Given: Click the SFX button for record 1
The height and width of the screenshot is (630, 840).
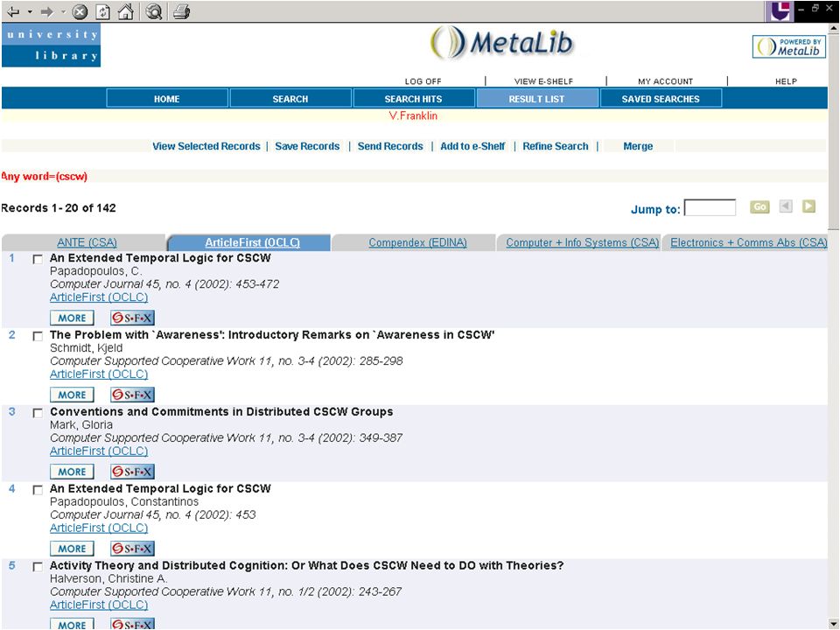Looking at the screenshot, I should pos(132,318).
